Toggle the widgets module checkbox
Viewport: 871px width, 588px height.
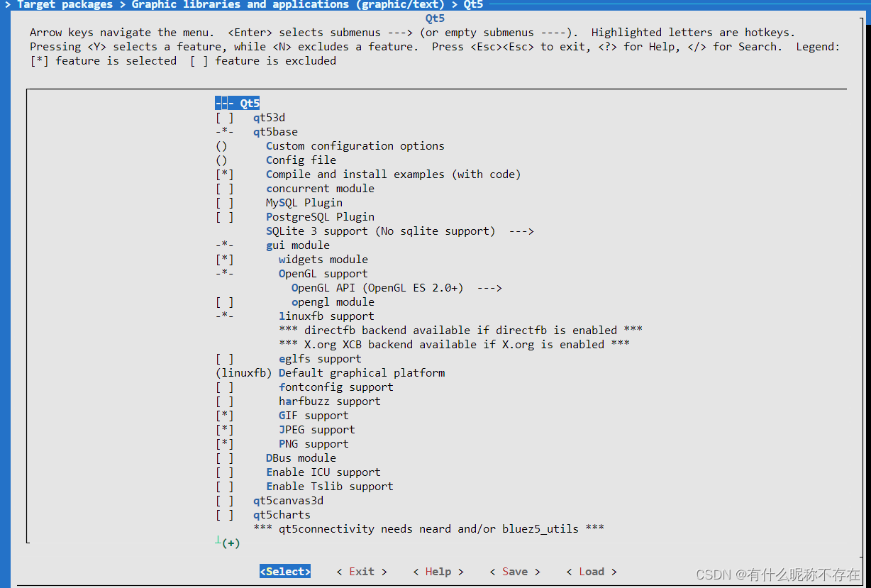(x=224, y=260)
